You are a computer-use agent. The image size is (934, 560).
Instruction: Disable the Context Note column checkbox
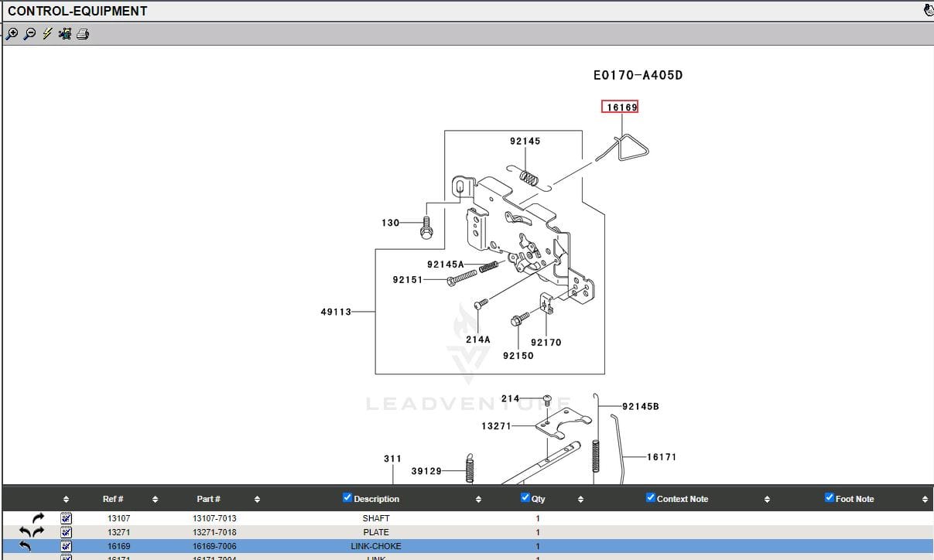click(x=651, y=498)
